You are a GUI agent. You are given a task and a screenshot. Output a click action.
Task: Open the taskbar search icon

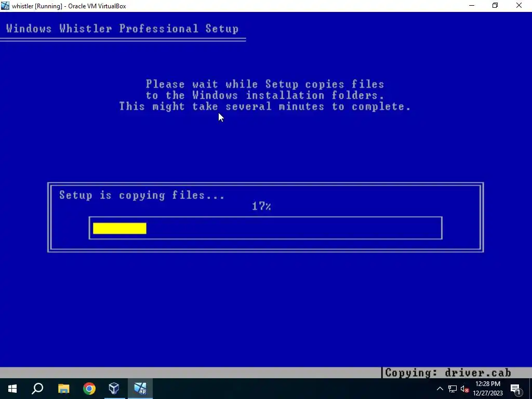[x=37, y=389]
